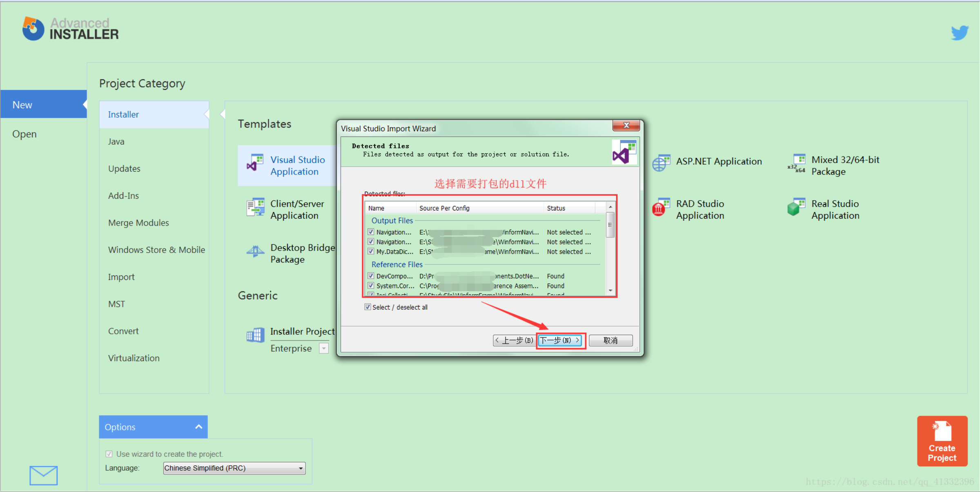Switch to the Open tab
This screenshot has width=980, height=492.
(24, 134)
